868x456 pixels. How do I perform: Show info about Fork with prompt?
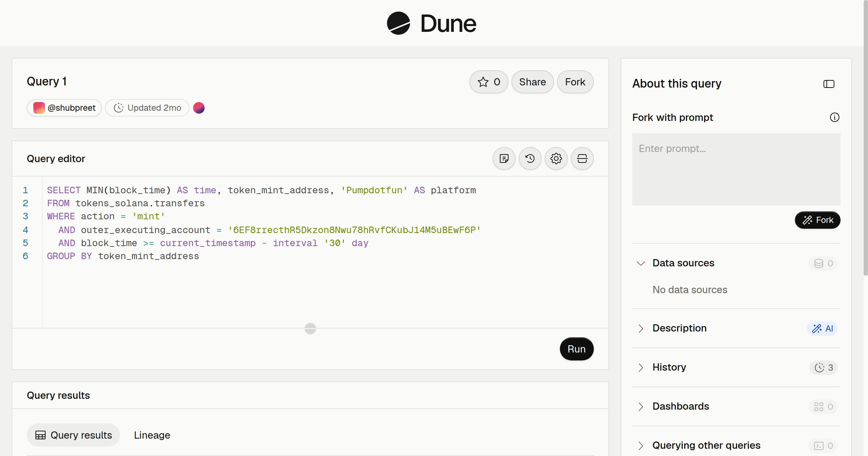pyautogui.click(x=835, y=117)
